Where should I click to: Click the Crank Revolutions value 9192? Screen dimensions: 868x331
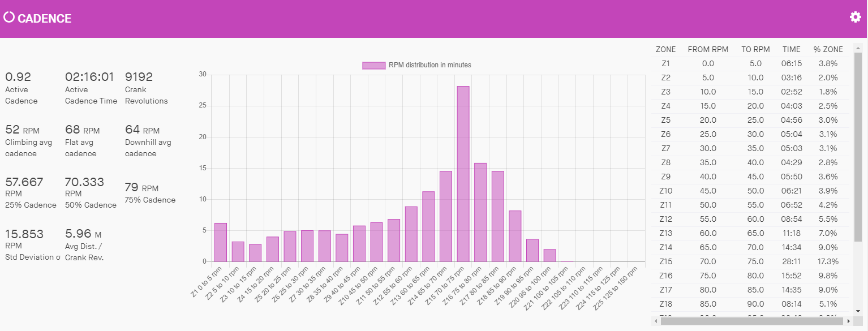point(139,77)
